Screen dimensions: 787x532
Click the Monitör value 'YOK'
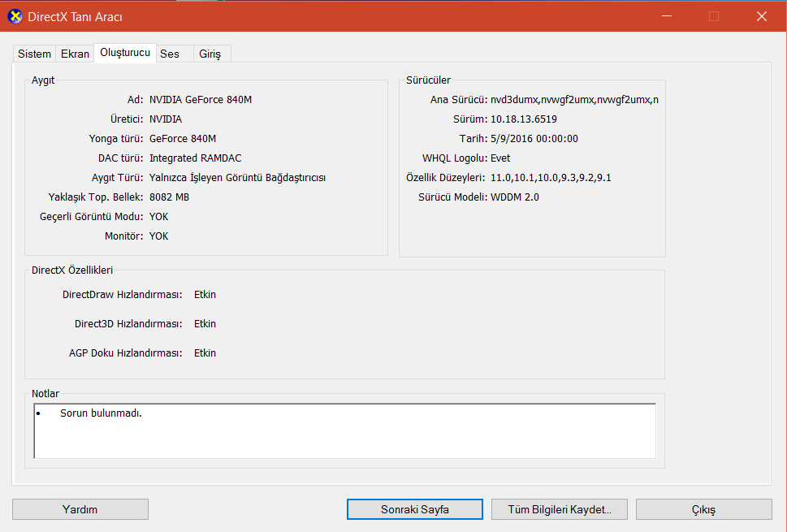[x=158, y=236]
